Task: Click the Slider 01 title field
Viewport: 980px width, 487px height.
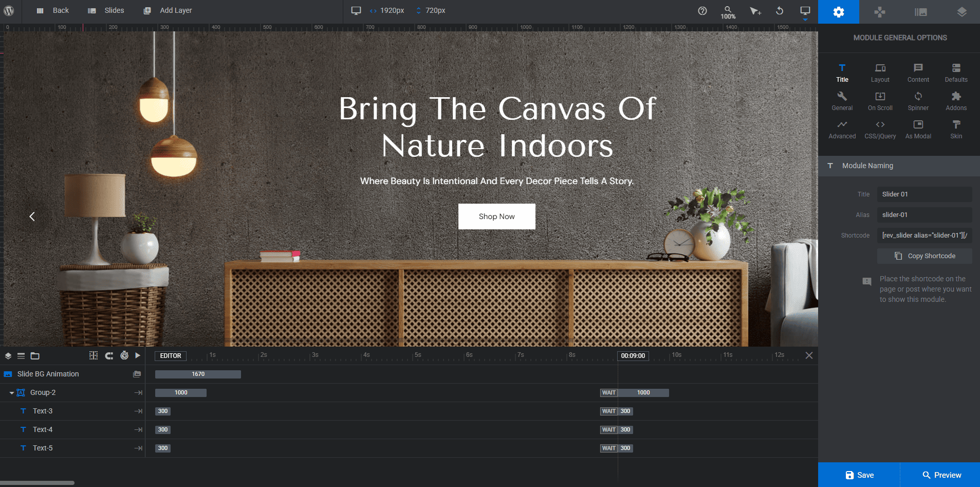Action: click(x=924, y=194)
